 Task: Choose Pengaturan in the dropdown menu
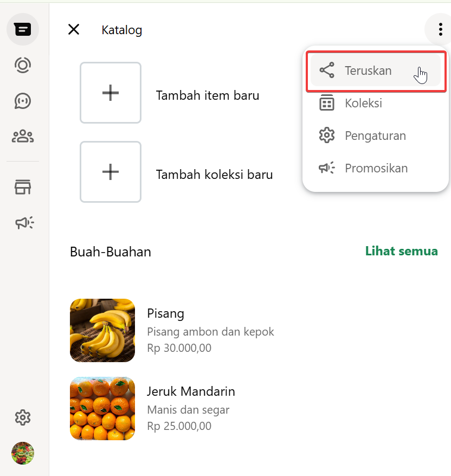[375, 136]
